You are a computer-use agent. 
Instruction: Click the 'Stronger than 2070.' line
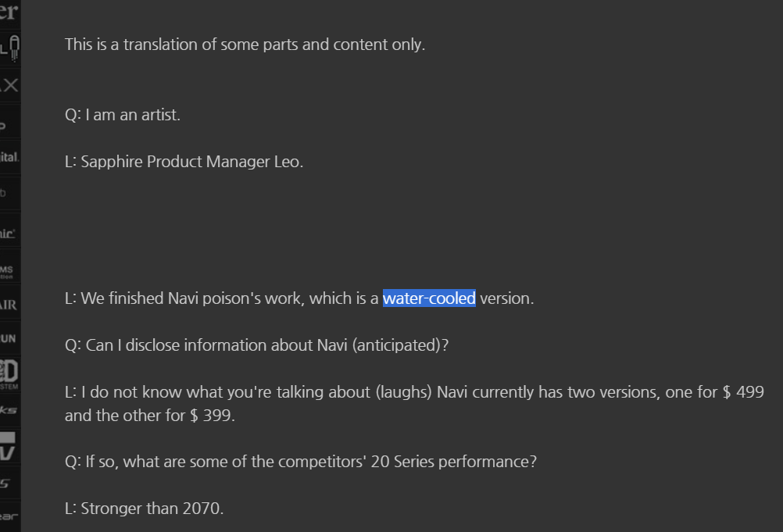point(144,509)
